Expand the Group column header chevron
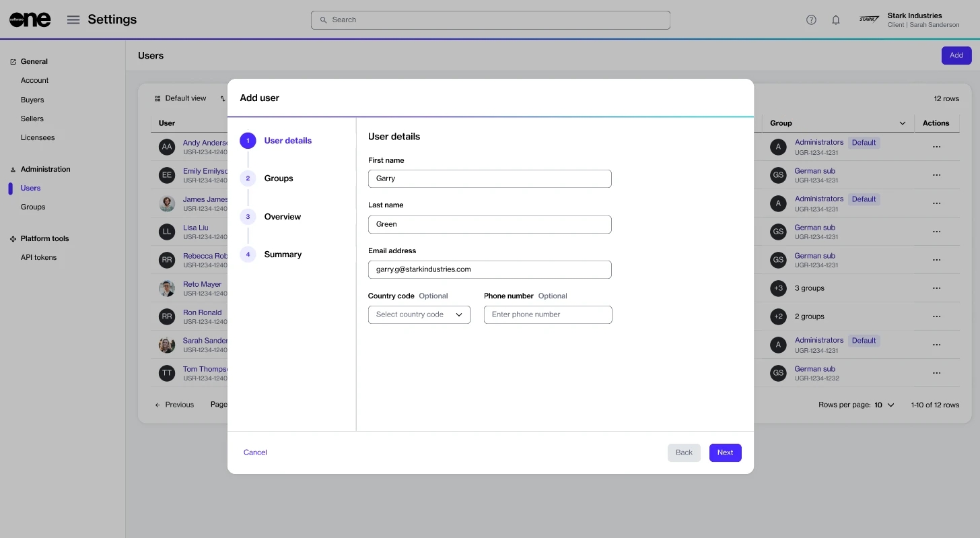Image resolution: width=980 pixels, height=538 pixels. 902,123
